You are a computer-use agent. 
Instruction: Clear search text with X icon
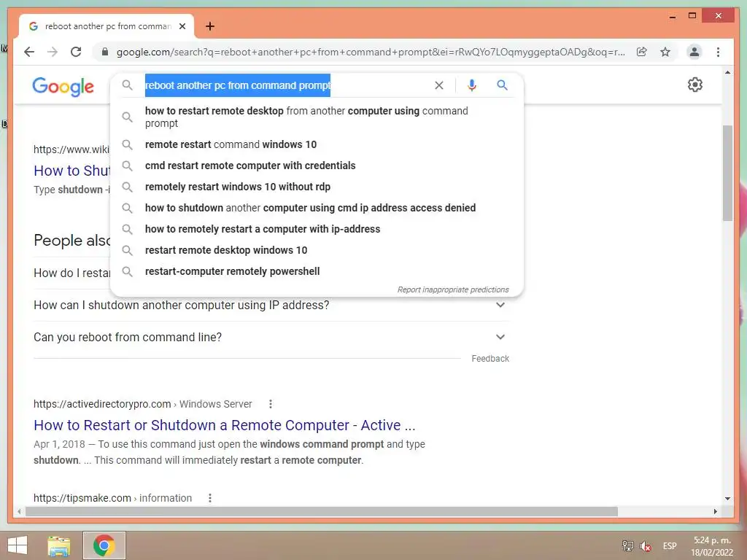[x=438, y=85]
